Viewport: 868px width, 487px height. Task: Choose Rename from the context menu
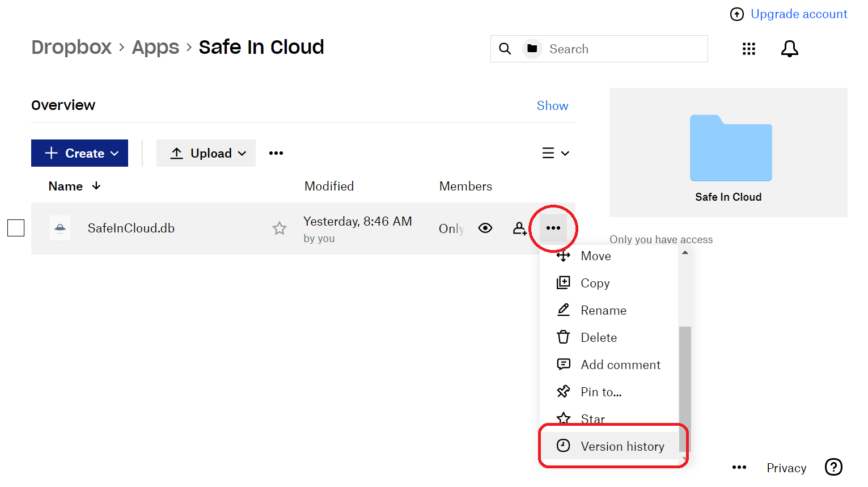point(609,310)
